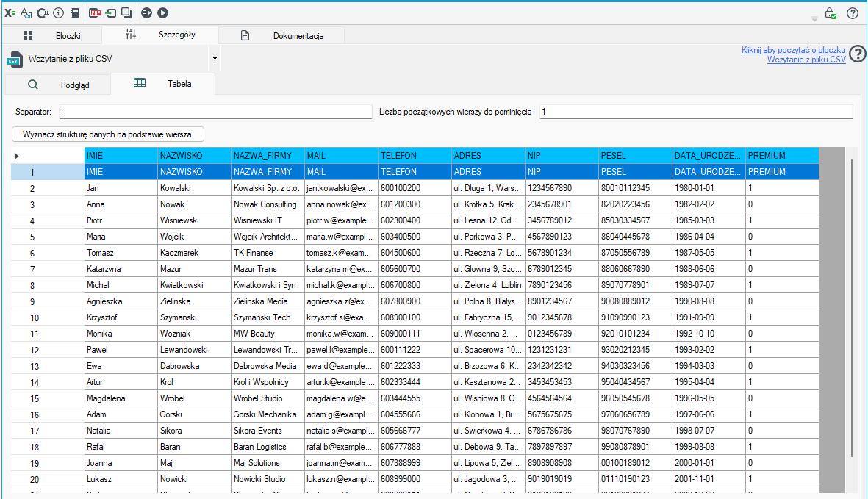Open the 'Kliknij aby poczytać o bloczku' link
This screenshot has height=499, width=868.
pos(793,50)
